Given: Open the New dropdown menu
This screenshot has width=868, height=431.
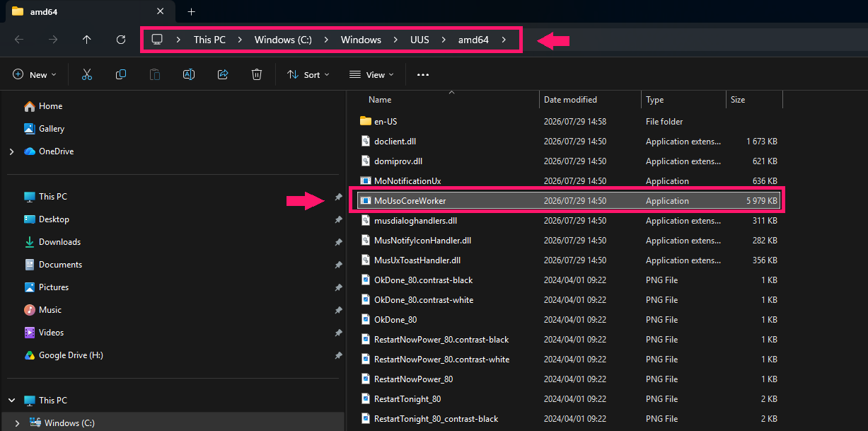Looking at the screenshot, I should 34,74.
